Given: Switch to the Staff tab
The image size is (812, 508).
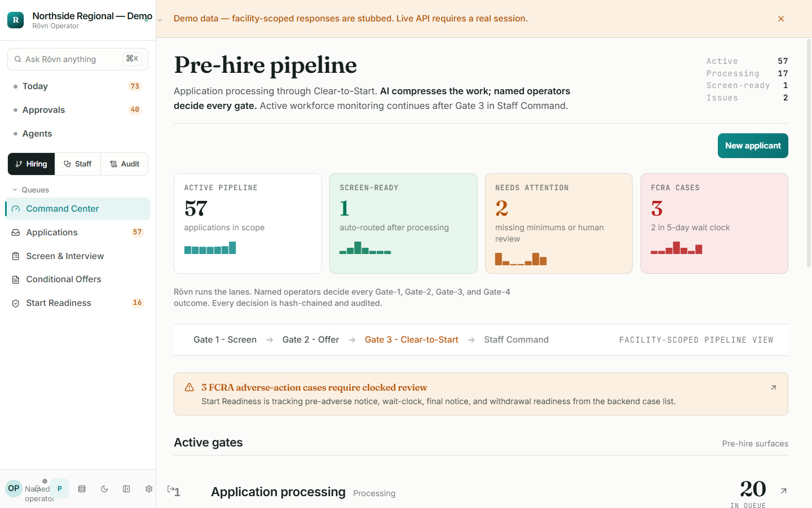Looking at the screenshot, I should point(78,164).
